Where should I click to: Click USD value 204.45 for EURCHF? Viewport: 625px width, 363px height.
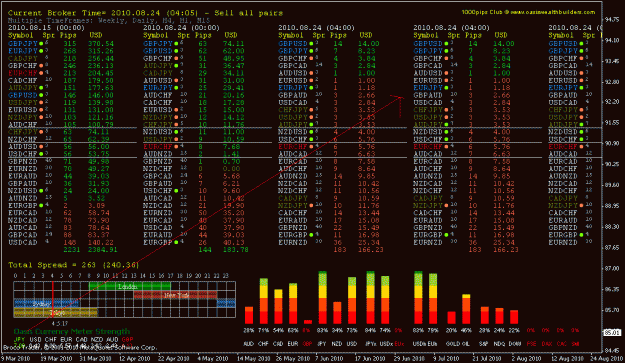pos(101,73)
